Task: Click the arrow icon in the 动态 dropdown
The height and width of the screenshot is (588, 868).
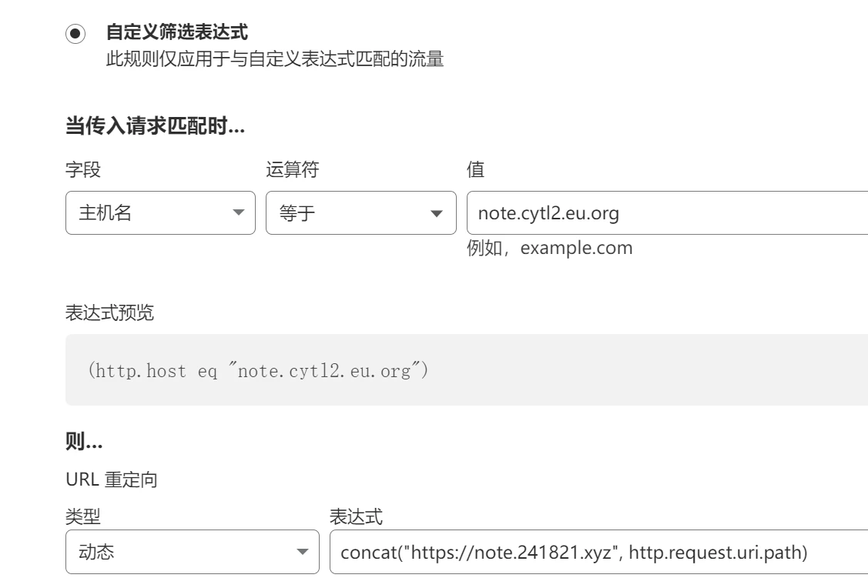Action: tap(301, 552)
